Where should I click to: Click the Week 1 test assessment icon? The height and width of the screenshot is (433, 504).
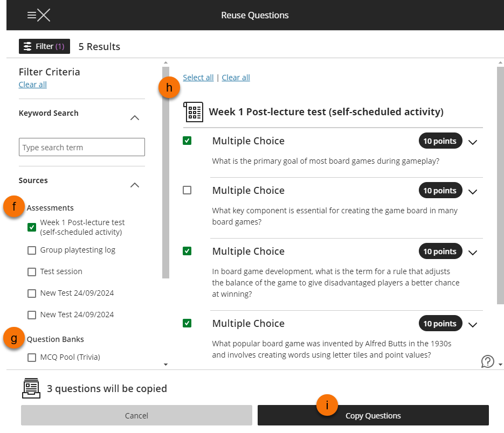(193, 112)
